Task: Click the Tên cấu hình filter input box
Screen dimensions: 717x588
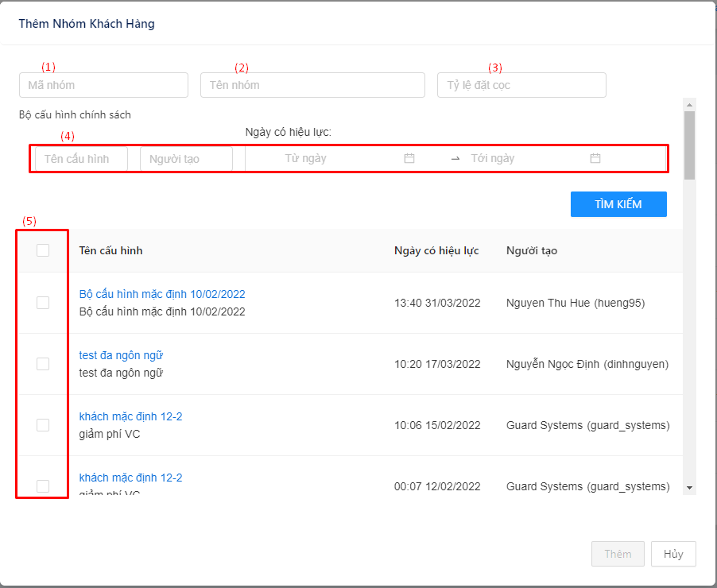Action: coord(81,159)
